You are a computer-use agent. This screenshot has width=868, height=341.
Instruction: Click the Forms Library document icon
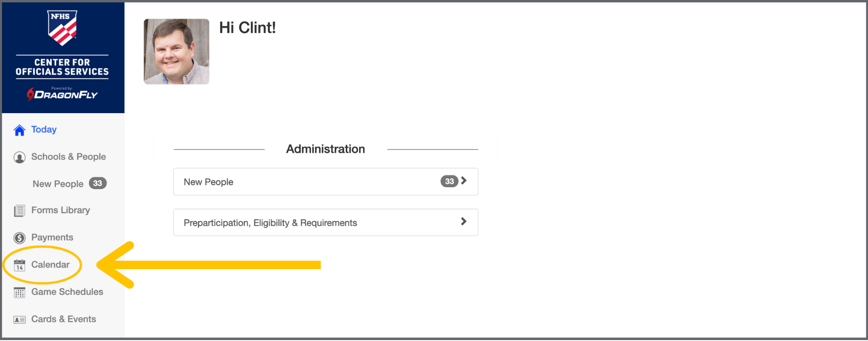click(19, 211)
